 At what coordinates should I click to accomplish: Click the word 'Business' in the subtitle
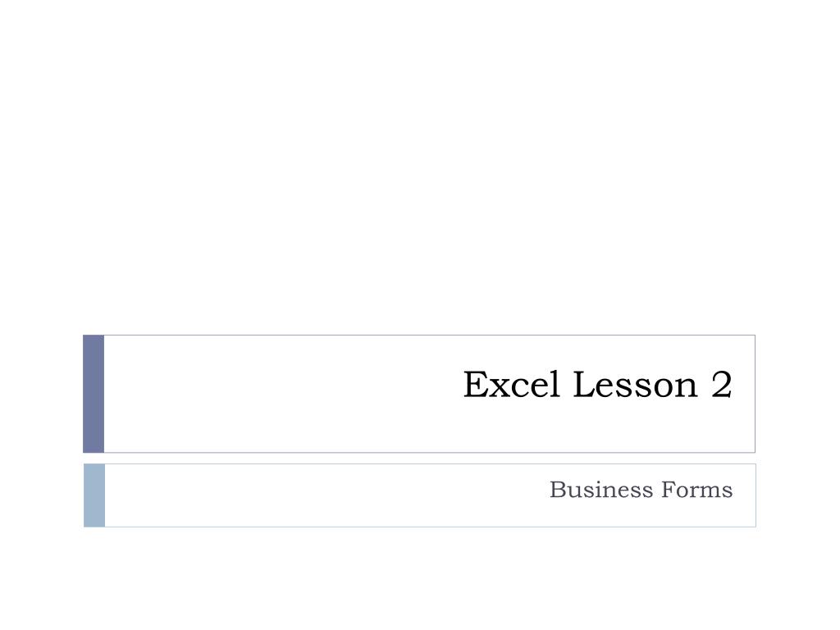601,489
